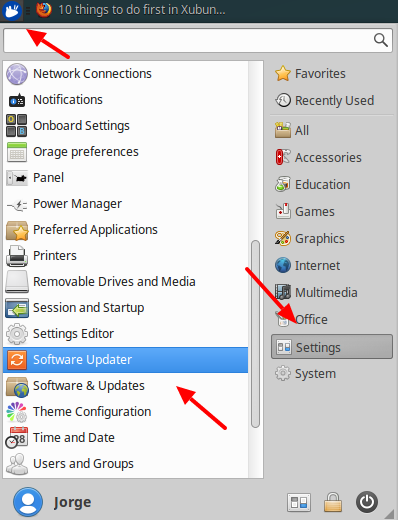Click the Printers icon

tap(17, 256)
